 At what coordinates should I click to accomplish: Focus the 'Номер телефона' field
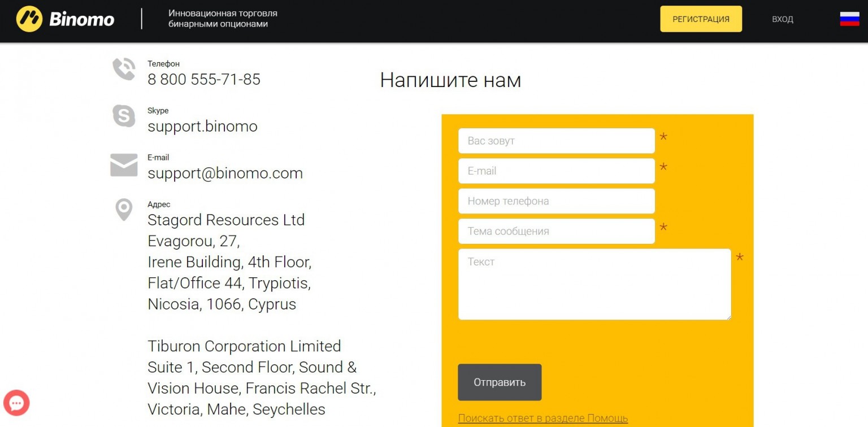[557, 201]
